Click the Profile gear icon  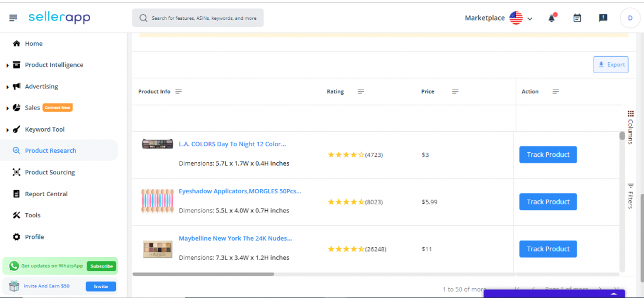click(16, 237)
